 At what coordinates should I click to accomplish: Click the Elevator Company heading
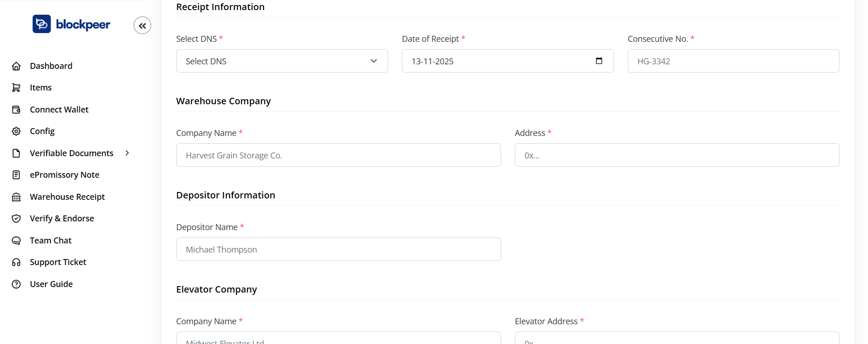[x=216, y=289]
